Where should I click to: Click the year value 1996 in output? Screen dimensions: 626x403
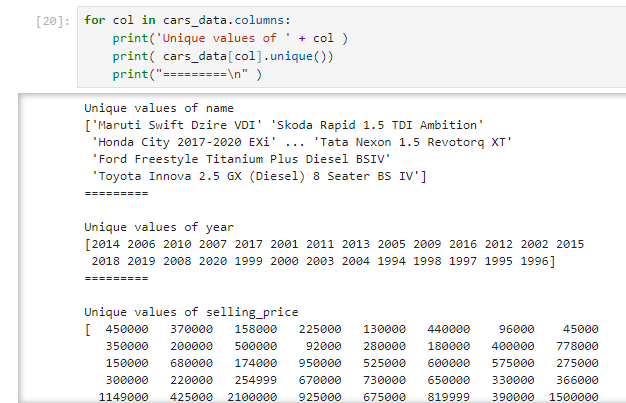[x=536, y=262]
